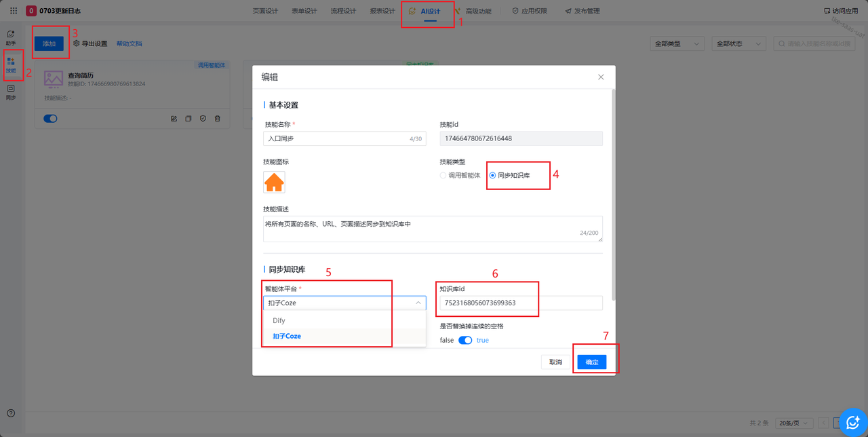This screenshot has width=868, height=437.
Task: Switch to the 页面设计 tab
Action: pos(265,12)
